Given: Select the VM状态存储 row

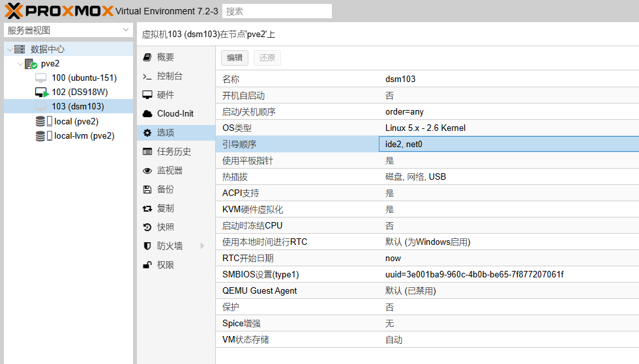Looking at the screenshot, I should click(427, 339).
